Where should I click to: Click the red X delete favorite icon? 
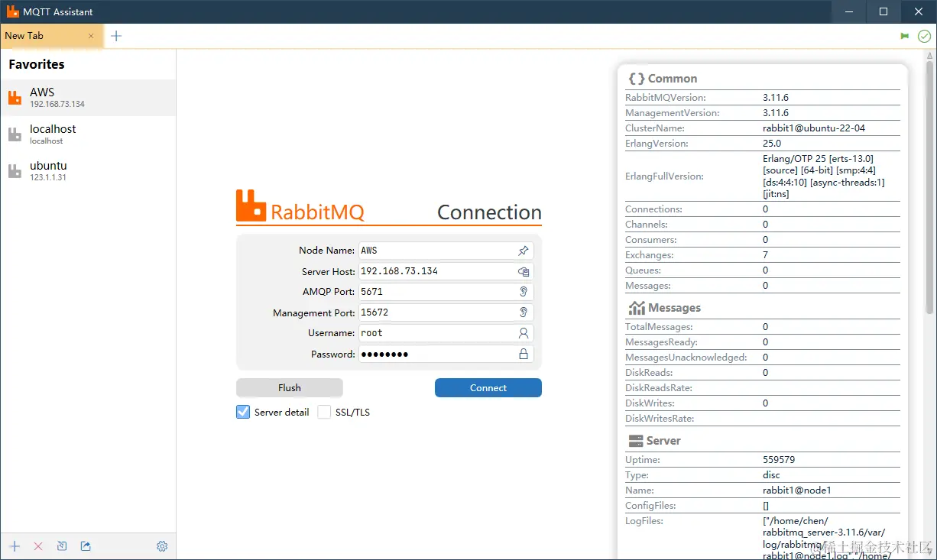click(x=38, y=546)
